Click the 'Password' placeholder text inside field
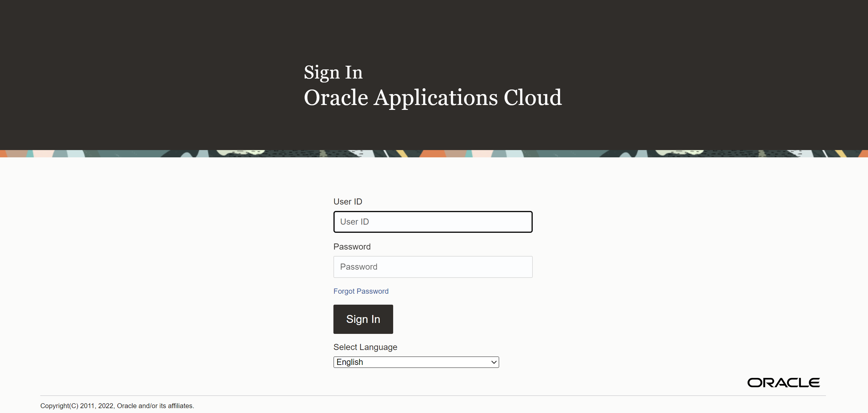 click(358, 267)
